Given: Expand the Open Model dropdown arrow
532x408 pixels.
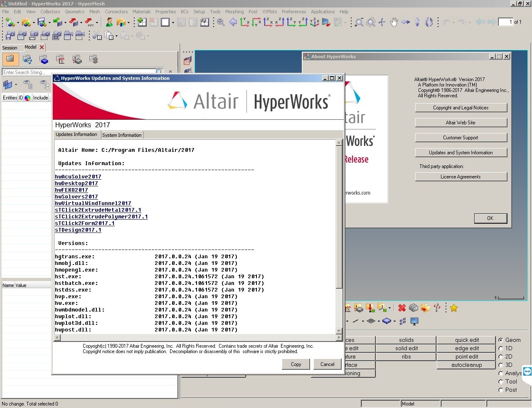Looking at the screenshot, I should (34, 23).
